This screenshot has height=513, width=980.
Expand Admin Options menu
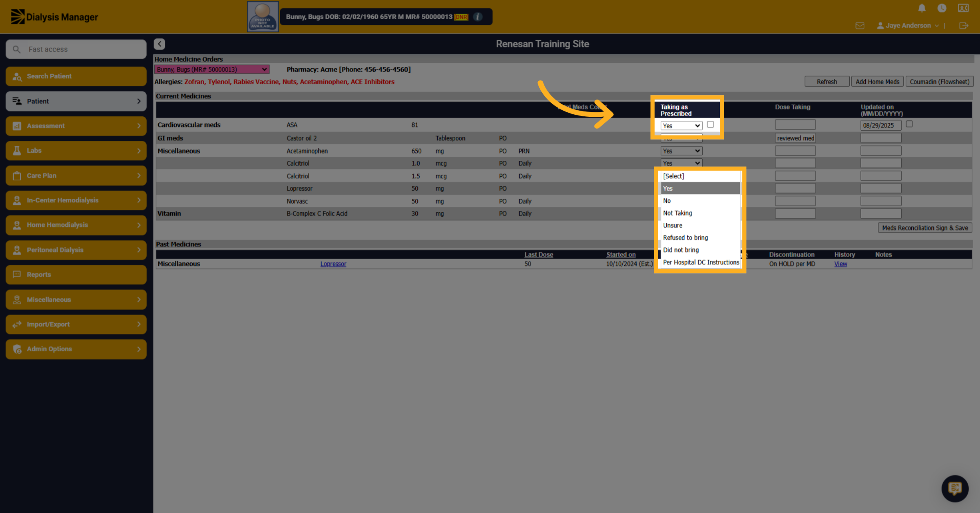tap(76, 349)
